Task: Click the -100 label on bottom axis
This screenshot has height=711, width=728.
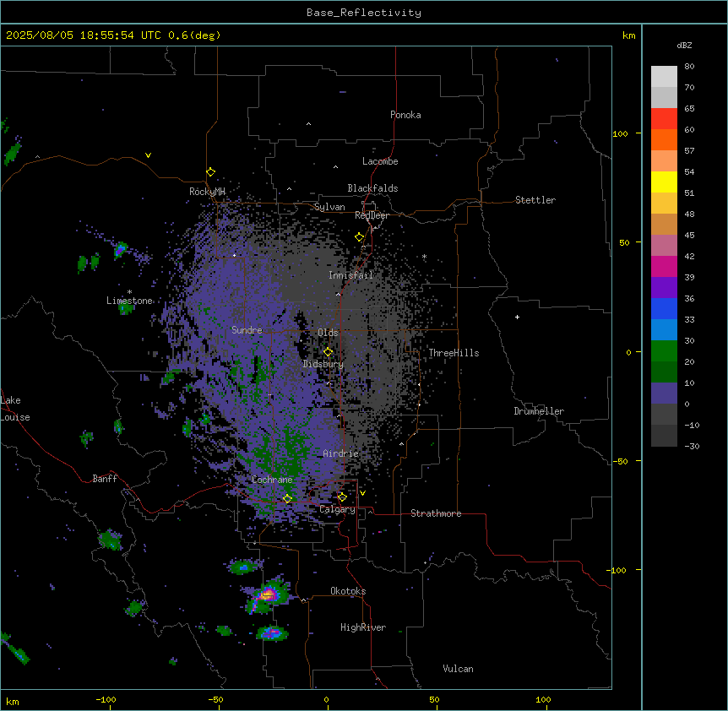Action: point(106,699)
